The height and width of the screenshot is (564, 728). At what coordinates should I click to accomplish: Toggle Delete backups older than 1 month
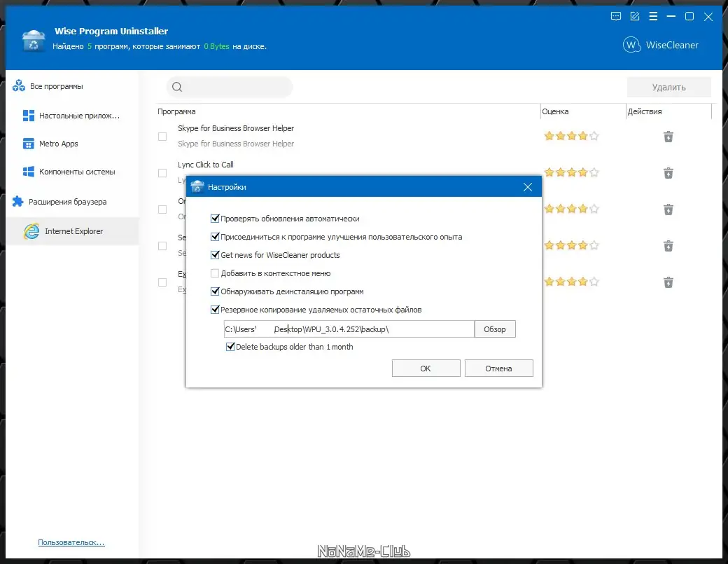coord(230,347)
